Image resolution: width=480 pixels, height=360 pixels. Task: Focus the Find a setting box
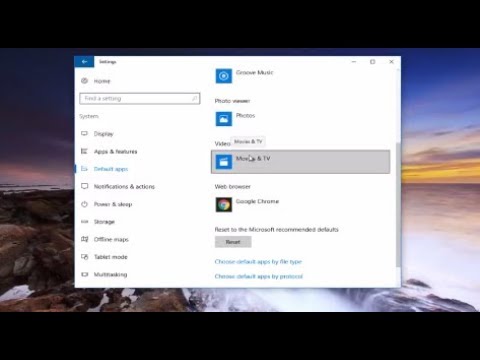(140, 99)
